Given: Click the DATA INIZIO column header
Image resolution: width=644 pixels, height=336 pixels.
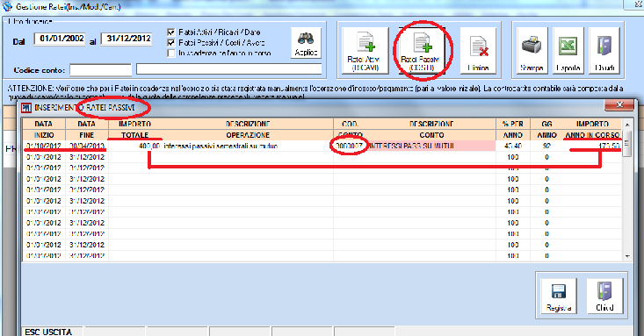Looking at the screenshot, I should coord(44,129).
